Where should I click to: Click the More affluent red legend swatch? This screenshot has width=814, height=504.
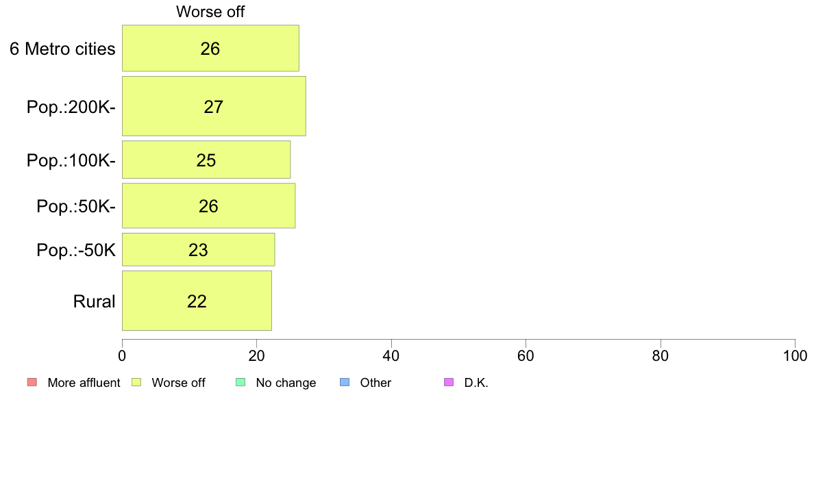click(32, 383)
